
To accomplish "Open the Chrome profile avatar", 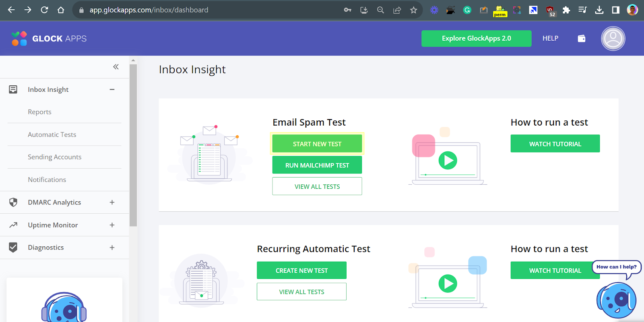I will (632, 10).
